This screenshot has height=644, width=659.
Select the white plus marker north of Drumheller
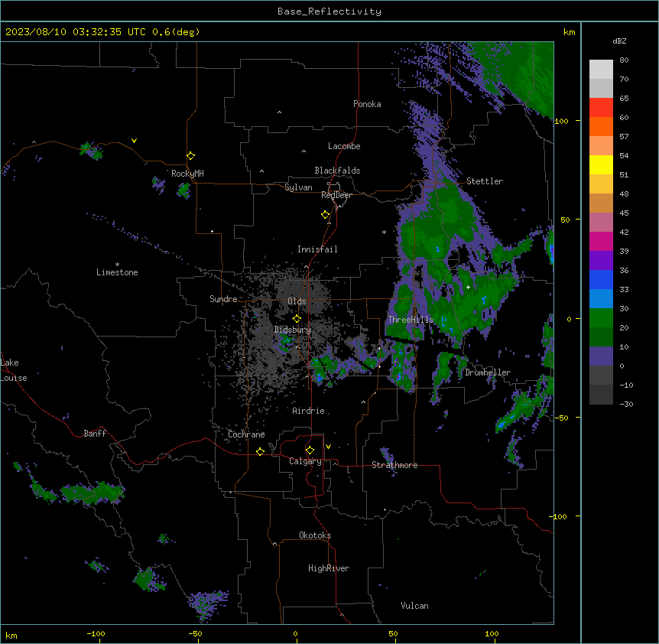tap(468, 287)
